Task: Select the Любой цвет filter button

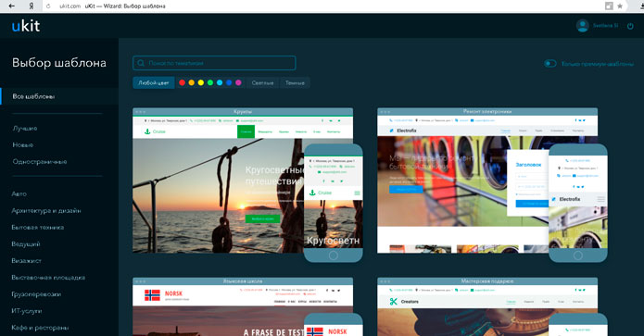Action: [154, 82]
